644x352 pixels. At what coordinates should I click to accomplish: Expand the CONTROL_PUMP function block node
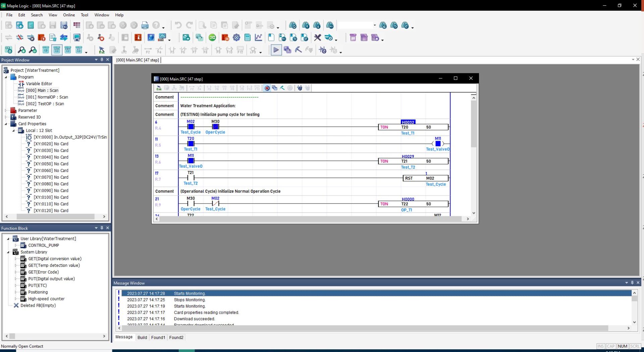tap(16, 245)
